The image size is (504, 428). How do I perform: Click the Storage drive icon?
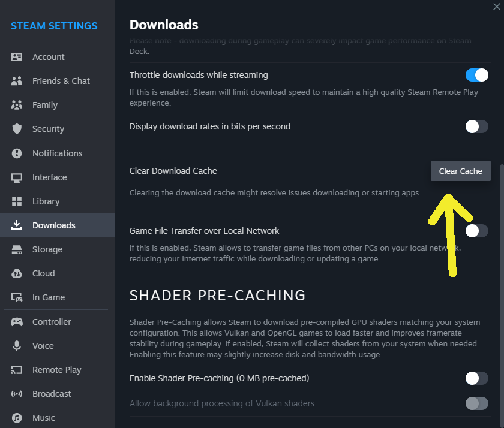tap(17, 249)
